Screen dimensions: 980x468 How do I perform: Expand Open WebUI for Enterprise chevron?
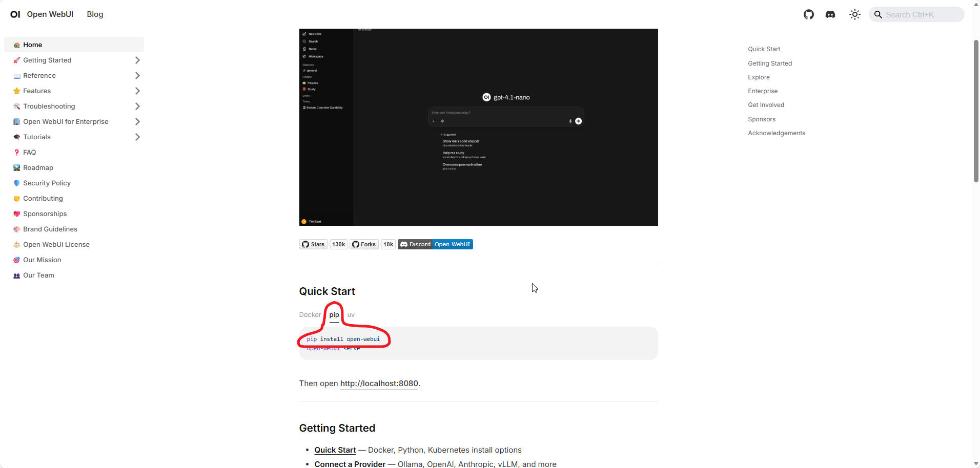click(137, 121)
